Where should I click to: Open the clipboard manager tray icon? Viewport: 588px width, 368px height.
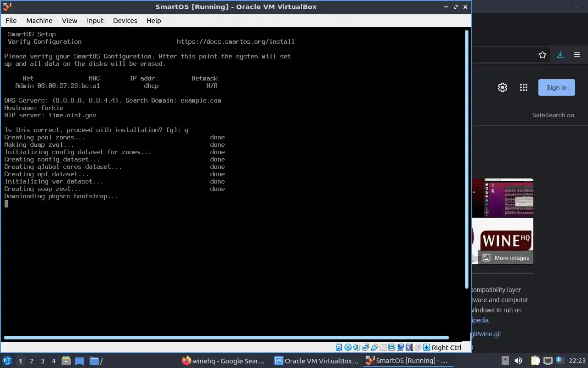click(x=535, y=361)
